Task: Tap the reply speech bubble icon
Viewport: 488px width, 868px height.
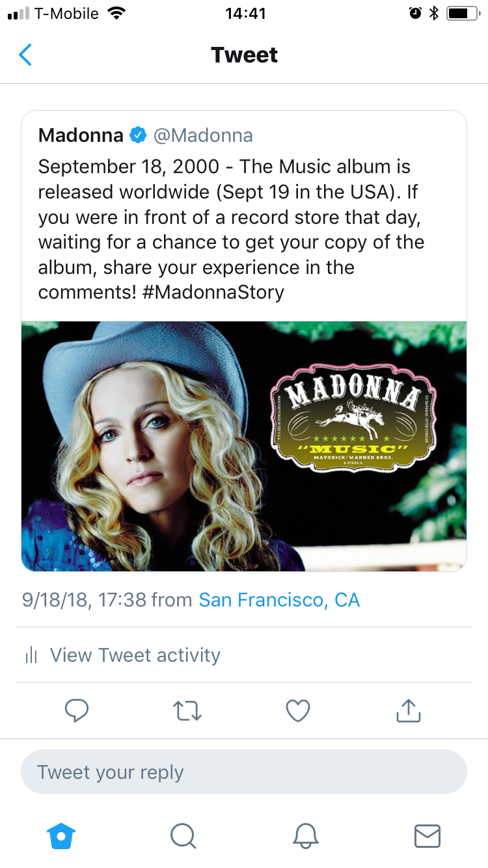Action: pyautogui.click(x=77, y=711)
